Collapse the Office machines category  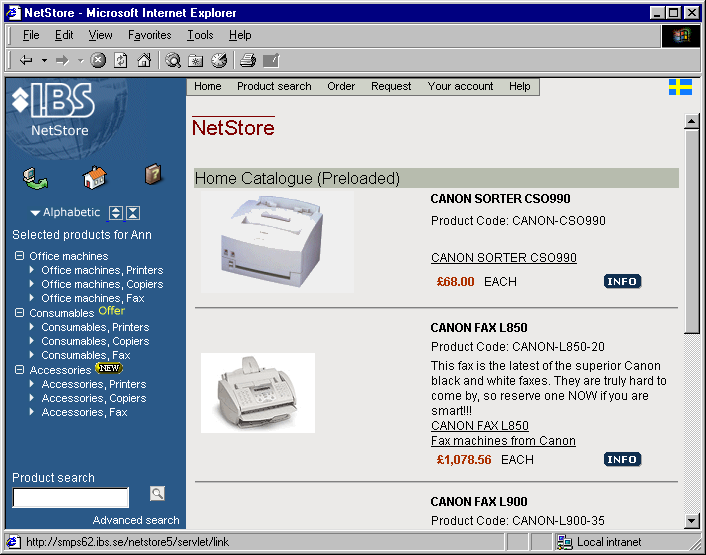pyautogui.click(x=20, y=256)
